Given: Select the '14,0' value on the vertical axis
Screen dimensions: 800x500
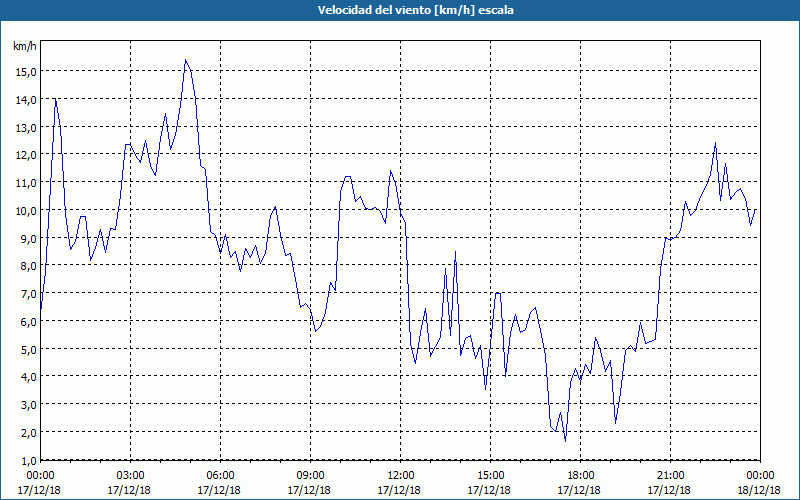Looking at the screenshot, I should [26, 100].
